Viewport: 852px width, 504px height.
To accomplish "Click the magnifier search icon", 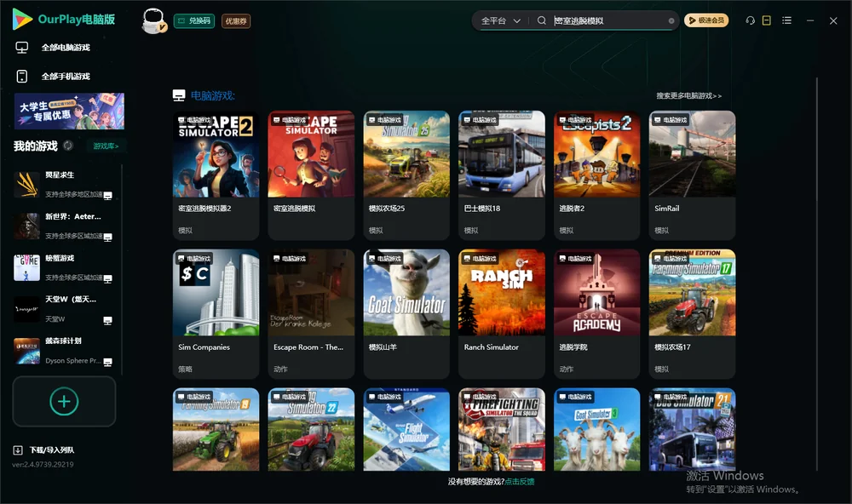I will pos(542,20).
